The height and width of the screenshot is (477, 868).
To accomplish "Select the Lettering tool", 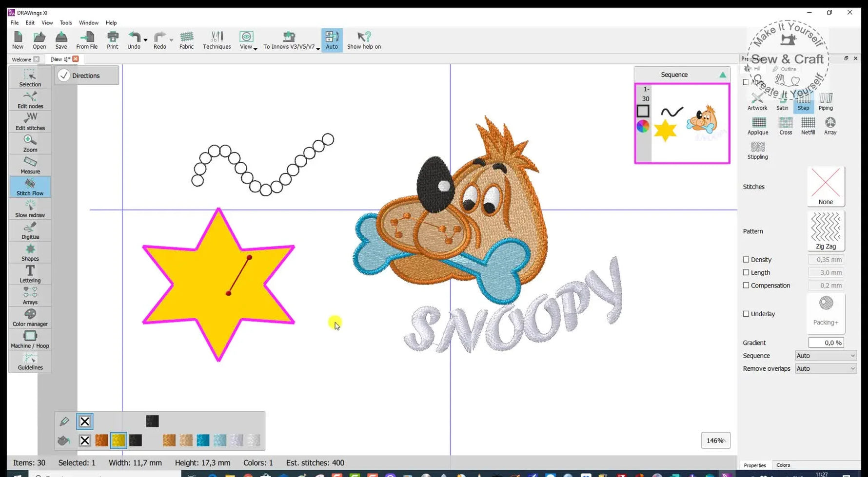I will [x=30, y=273].
